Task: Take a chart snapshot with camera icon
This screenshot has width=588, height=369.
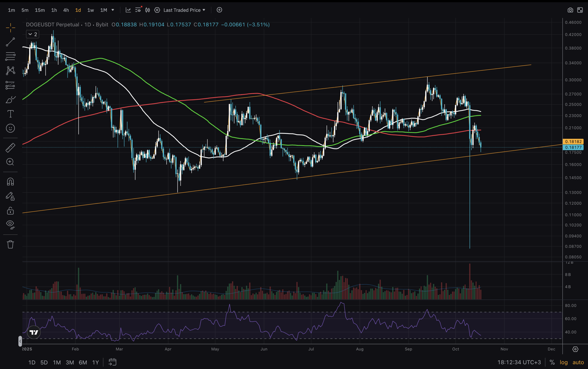Action: (x=570, y=10)
